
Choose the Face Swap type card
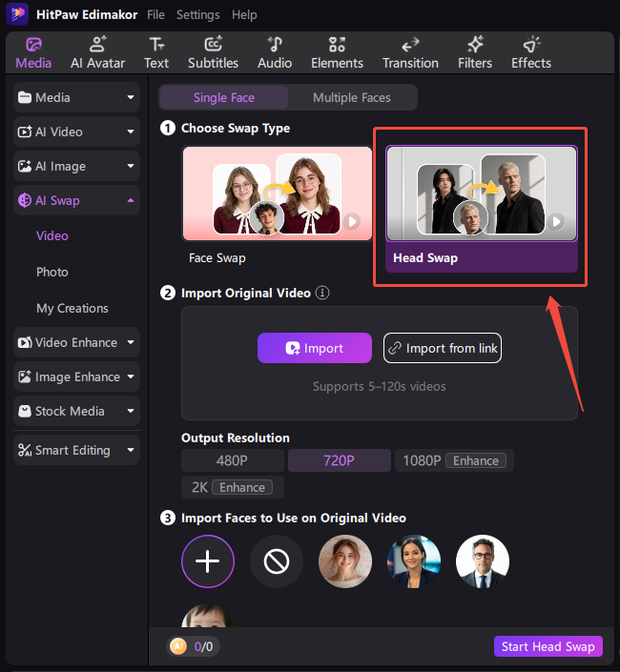[278, 207]
